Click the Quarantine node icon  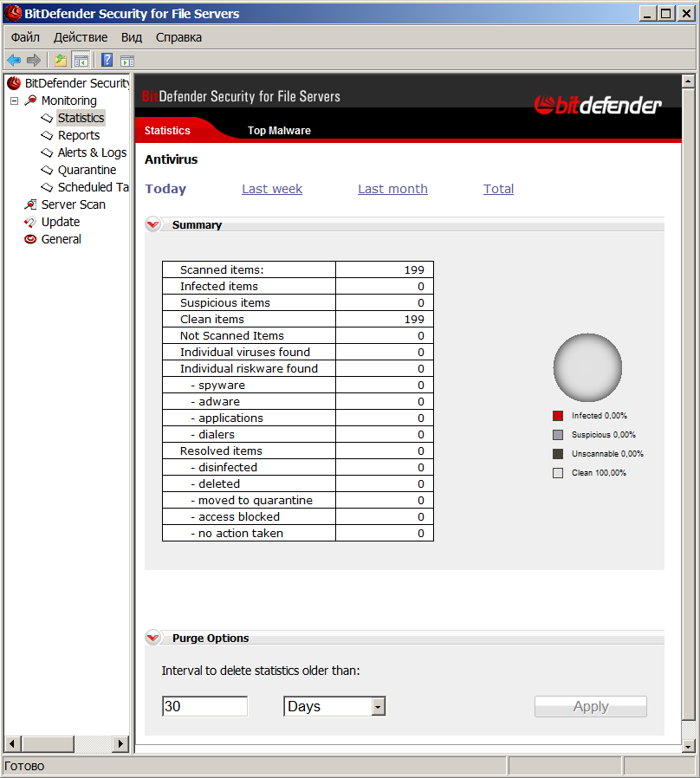(x=47, y=170)
